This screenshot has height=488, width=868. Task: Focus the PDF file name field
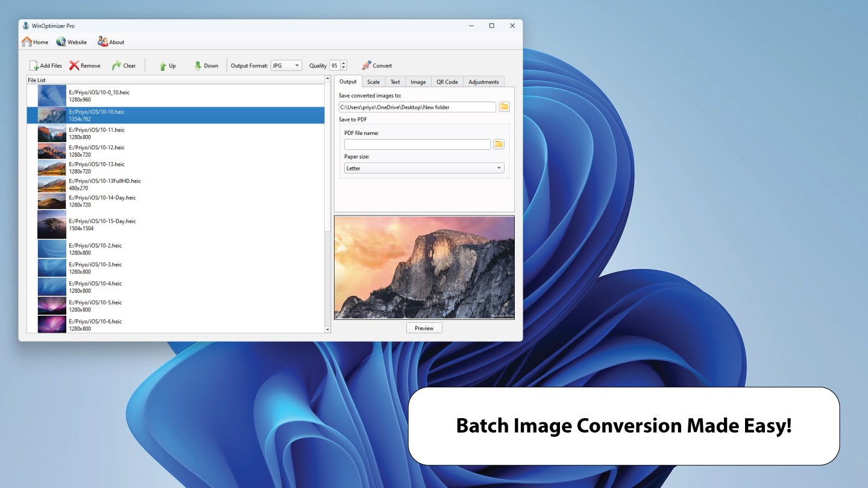click(417, 145)
